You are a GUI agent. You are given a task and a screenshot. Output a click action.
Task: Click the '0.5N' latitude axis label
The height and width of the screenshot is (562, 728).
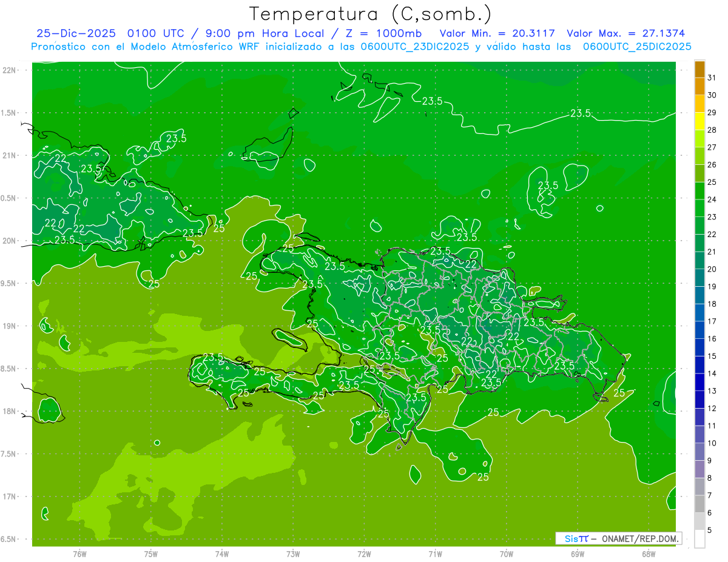(9, 198)
